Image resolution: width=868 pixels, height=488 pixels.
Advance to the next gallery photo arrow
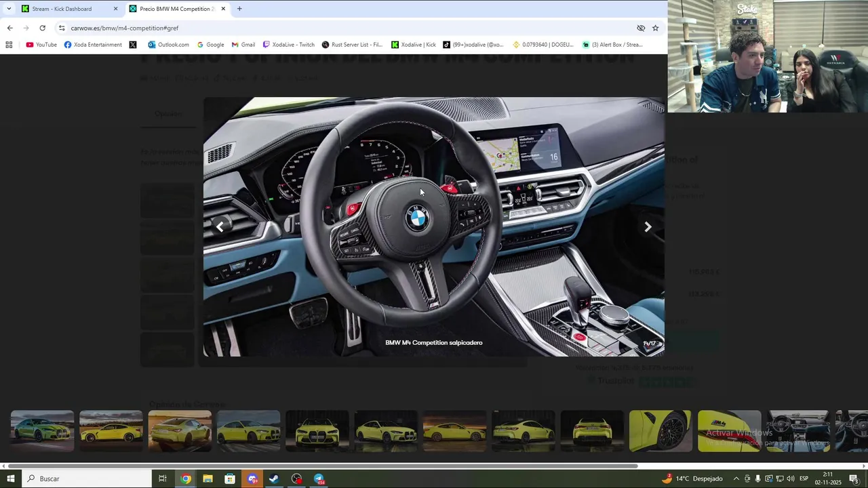[x=648, y=227]
